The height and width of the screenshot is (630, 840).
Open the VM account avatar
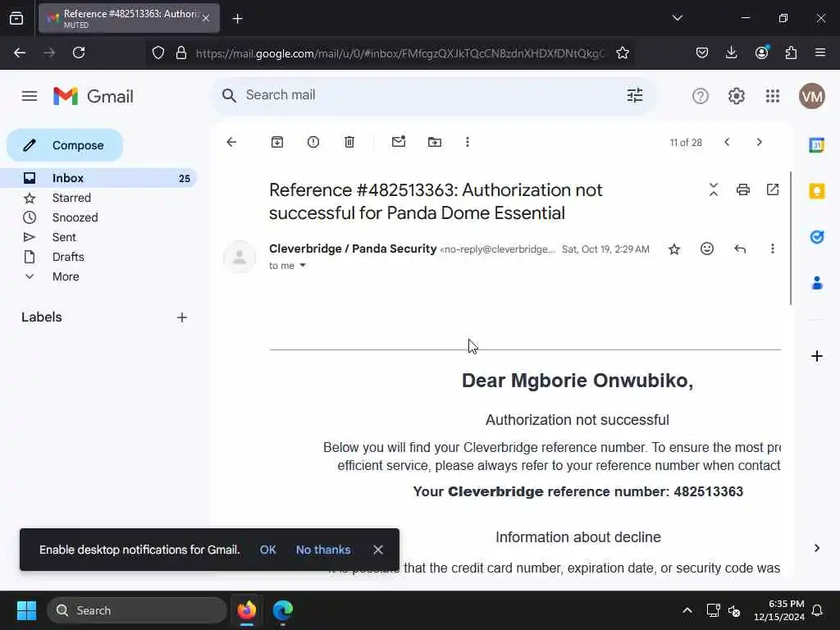click(811, 96)
